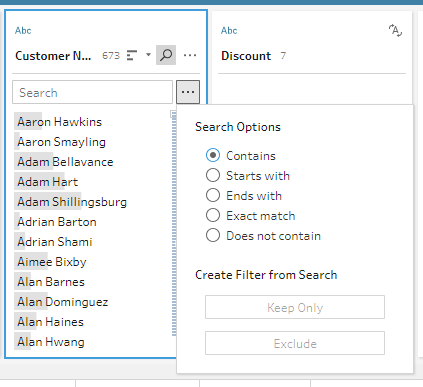This screenshot has height=387, width=423.
Task: Click the sort icon in Customer Name header
Action: 132,55
